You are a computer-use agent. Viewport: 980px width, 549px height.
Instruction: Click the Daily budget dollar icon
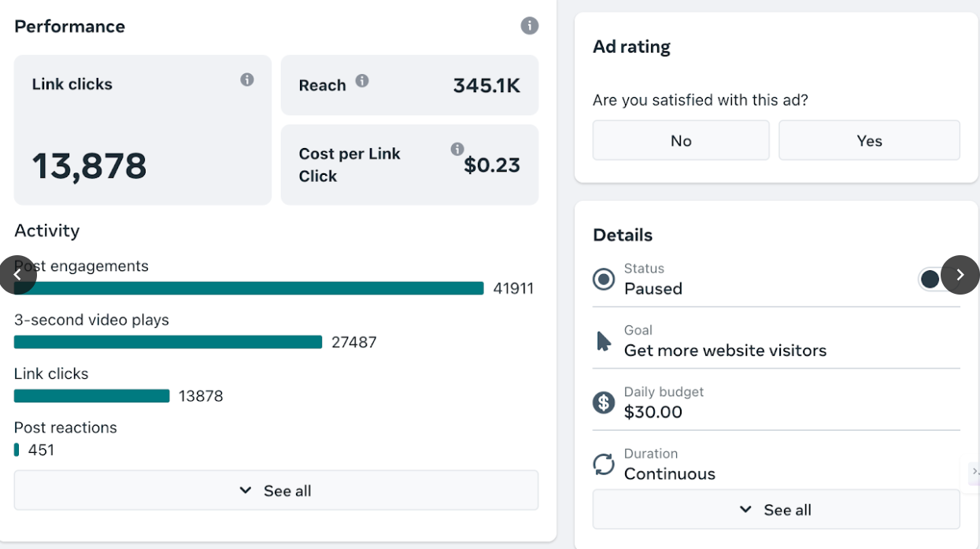tap(604, 402)
